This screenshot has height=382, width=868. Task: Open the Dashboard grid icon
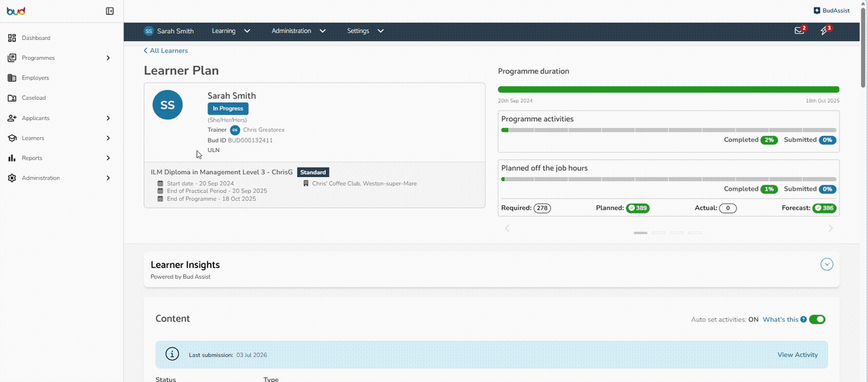tap(12, 38)
